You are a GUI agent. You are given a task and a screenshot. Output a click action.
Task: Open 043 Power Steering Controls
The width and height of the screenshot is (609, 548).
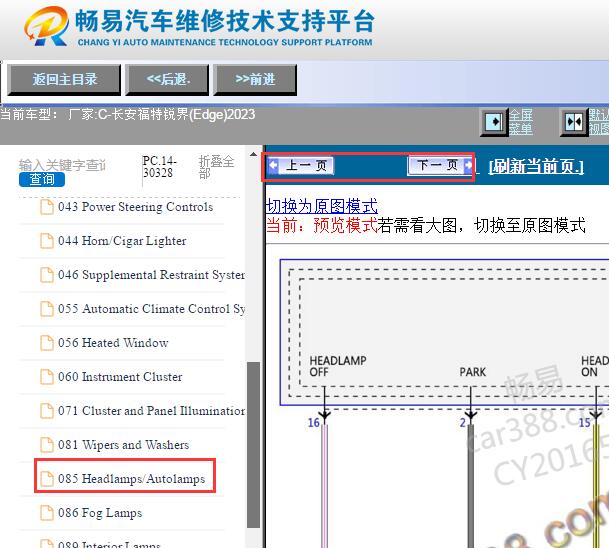[135, 207]
